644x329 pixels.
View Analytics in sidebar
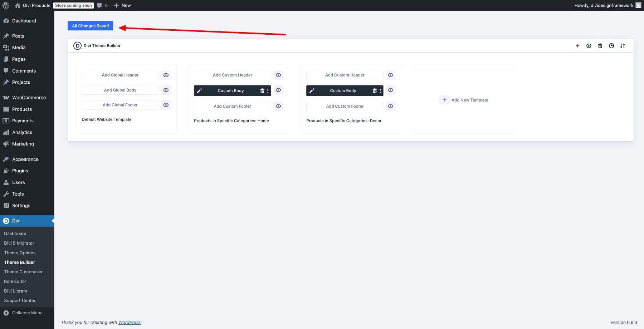point(22,132)
